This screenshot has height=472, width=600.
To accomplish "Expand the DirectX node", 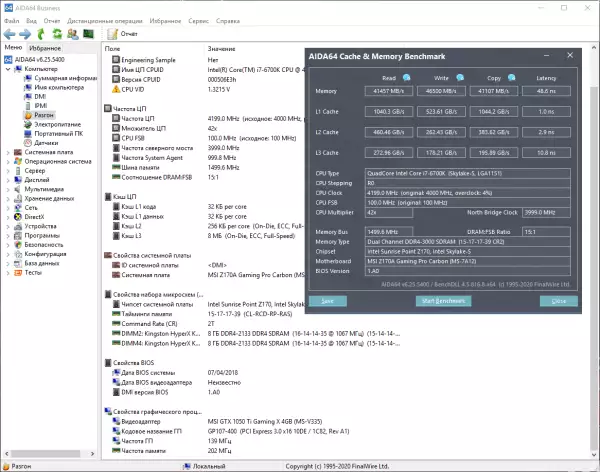I will click(8, 217).
